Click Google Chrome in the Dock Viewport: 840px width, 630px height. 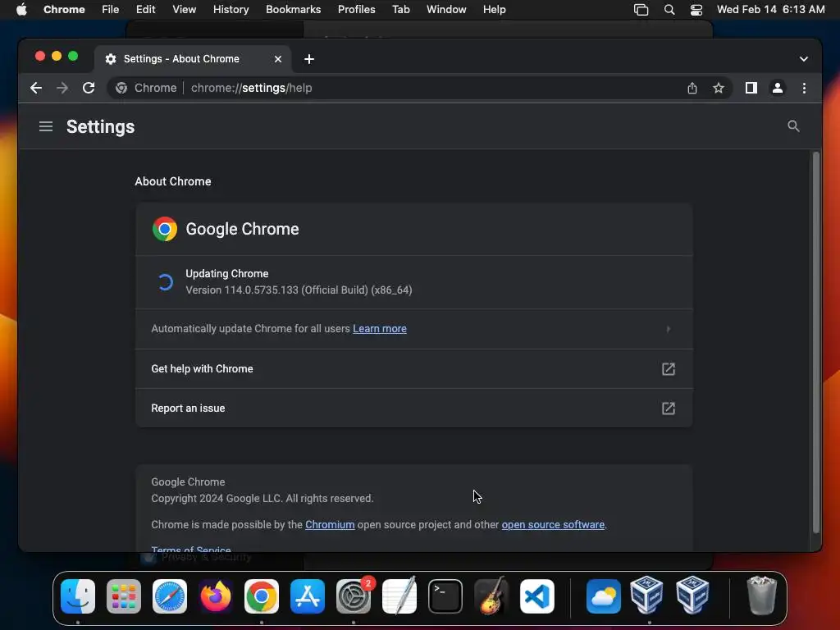[262, 596]
